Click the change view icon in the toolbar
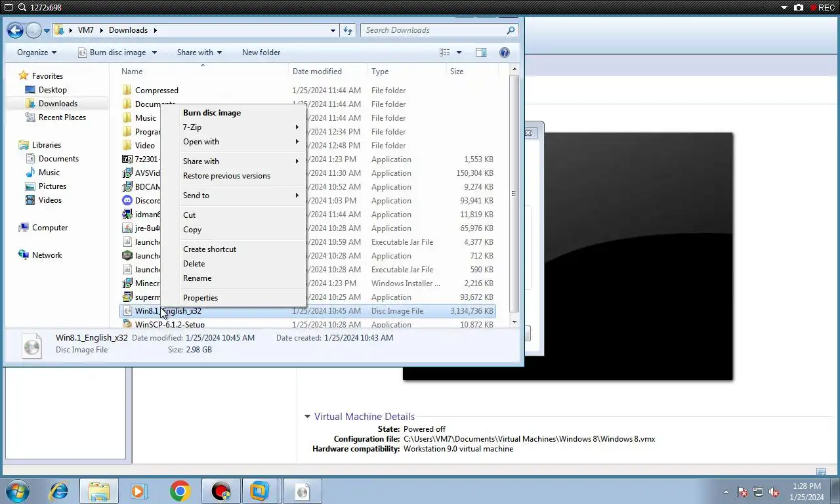The image size is (840, 504). click(445, 52)
